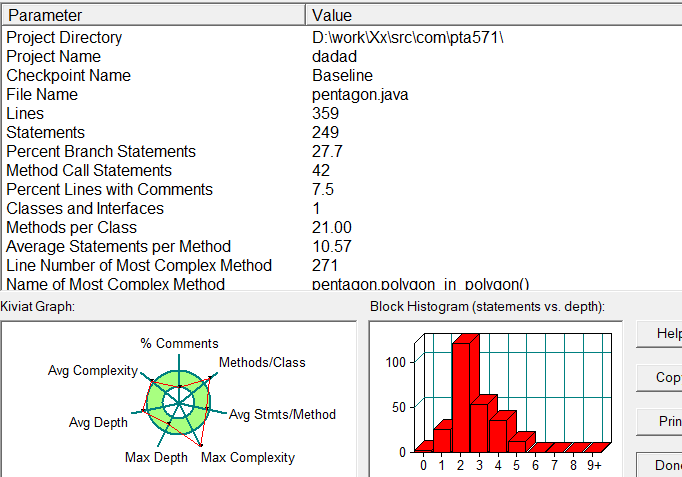The height and width of the screenshot is (477, 682).
Task: Click the Block Histogram heading label
Action: pyautogui.click(x=487, y=307)
